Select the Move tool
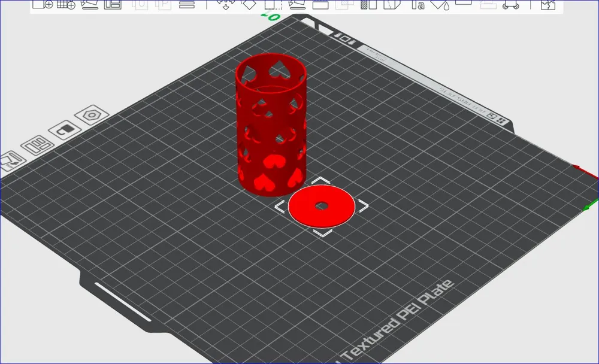This screenshot has width=599, height=364. [x=226, y=5]
